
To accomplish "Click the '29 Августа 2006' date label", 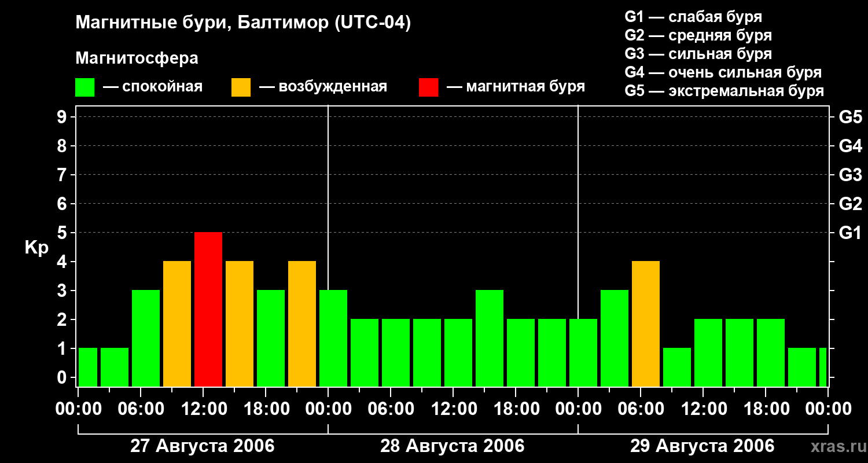I will [703, 446].
